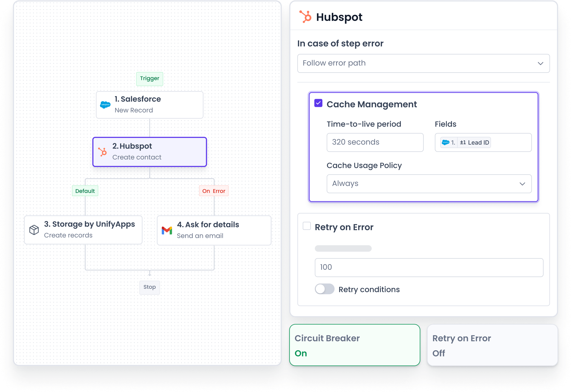
Task: Click the Hubspot sprocket icon in node 2
Action: point(103,152)
